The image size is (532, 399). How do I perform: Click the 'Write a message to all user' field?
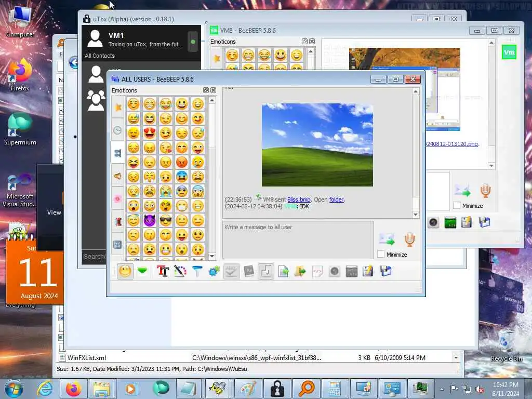[x=298, y=240]
